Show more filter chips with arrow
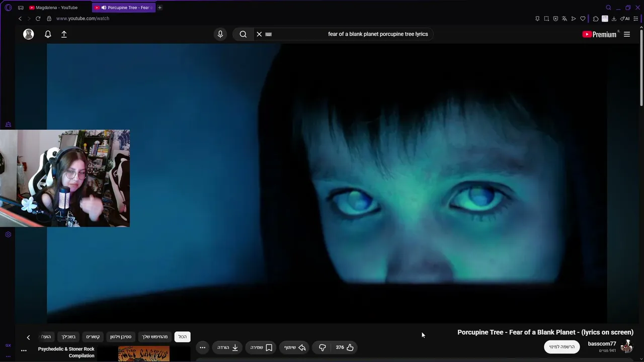 [x=28, y=337]
